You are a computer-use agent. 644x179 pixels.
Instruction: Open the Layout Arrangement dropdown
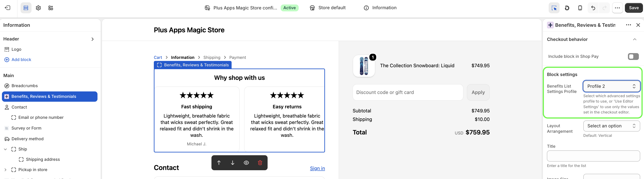[611, 126]
